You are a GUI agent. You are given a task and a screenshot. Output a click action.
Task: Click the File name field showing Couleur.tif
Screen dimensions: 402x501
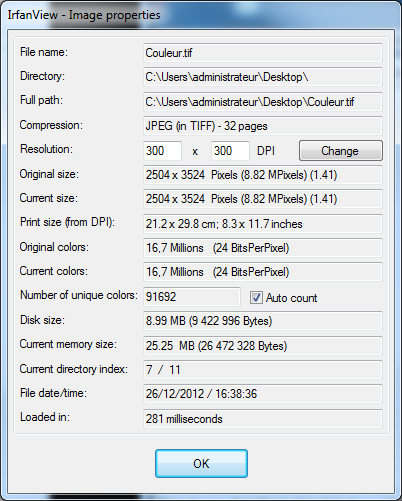point(263,53)
